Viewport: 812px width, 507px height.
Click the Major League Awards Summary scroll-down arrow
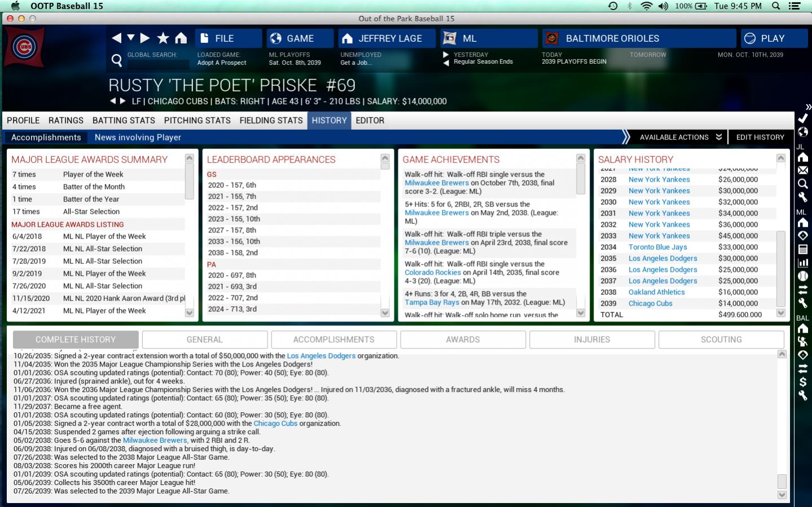click(x=190, y=313)
